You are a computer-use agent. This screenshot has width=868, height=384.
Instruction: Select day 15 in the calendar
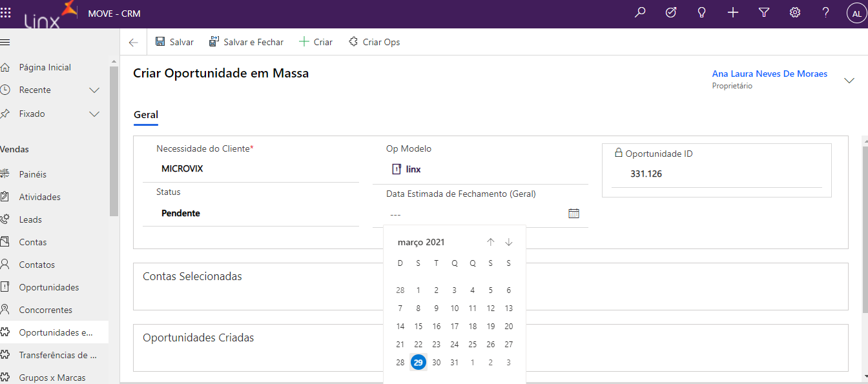418,327
